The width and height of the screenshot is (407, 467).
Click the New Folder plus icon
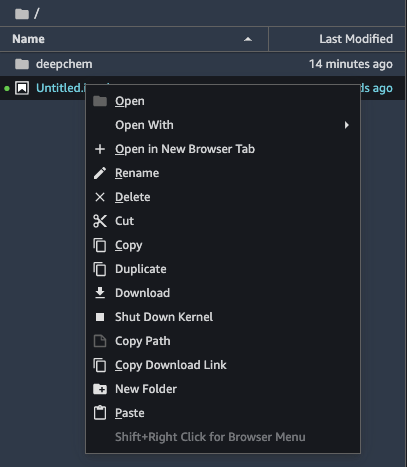tap(100, 389)
